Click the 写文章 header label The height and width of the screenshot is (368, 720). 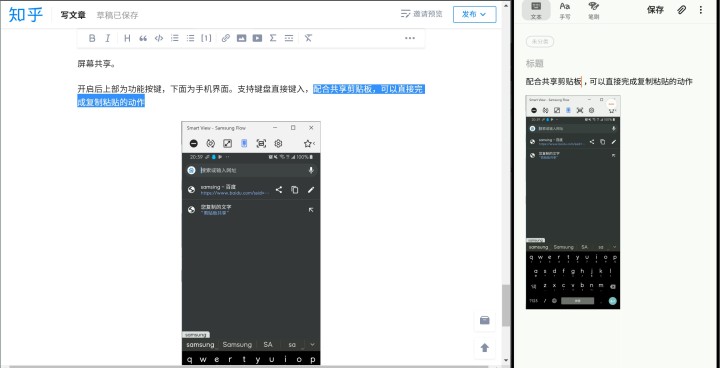(73, 15)
